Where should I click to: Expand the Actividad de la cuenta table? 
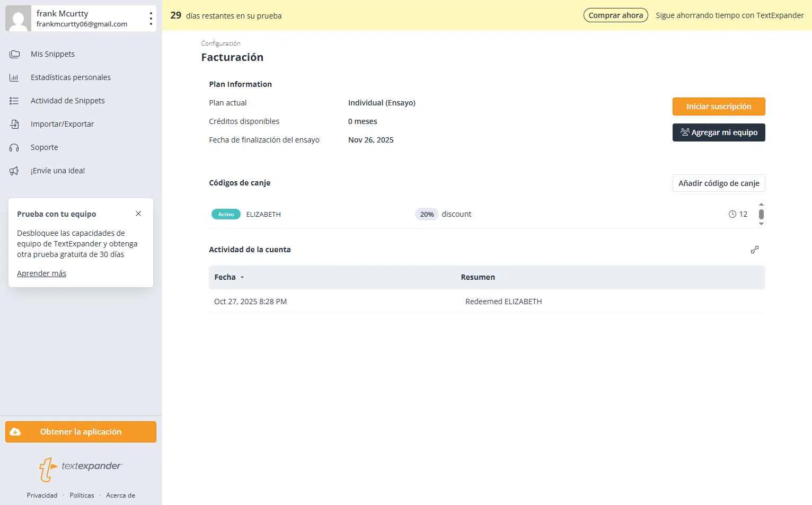(755, 250)
